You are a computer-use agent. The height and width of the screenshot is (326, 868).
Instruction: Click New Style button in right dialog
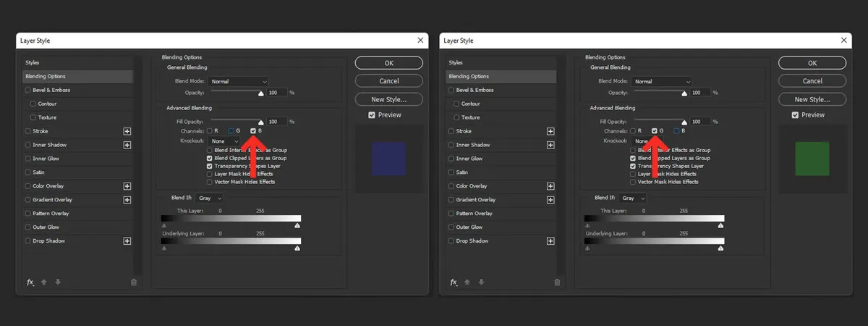pyautogui.click(x=812, y=100)
